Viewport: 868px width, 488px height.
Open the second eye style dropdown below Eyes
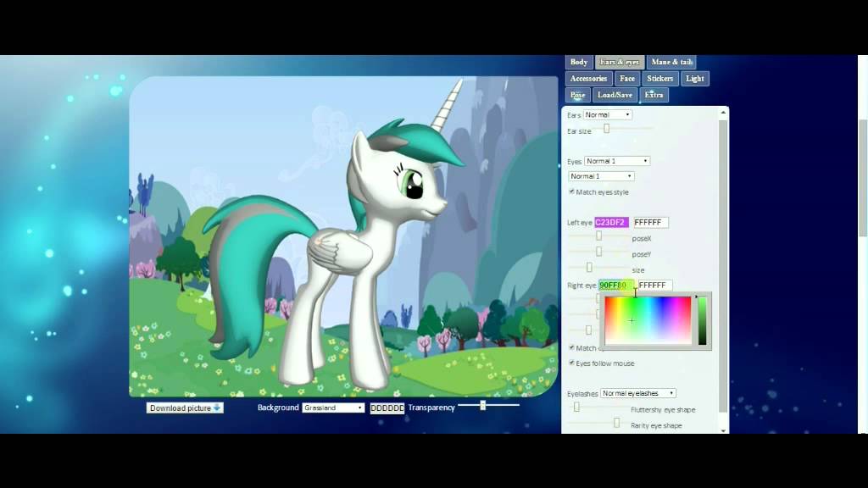click(x=601, y=176)
